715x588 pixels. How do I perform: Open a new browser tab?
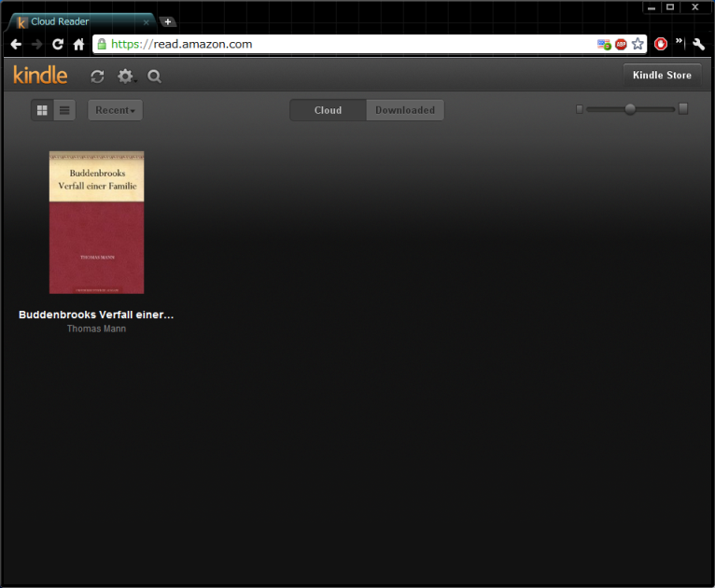(x=168, y=21)
